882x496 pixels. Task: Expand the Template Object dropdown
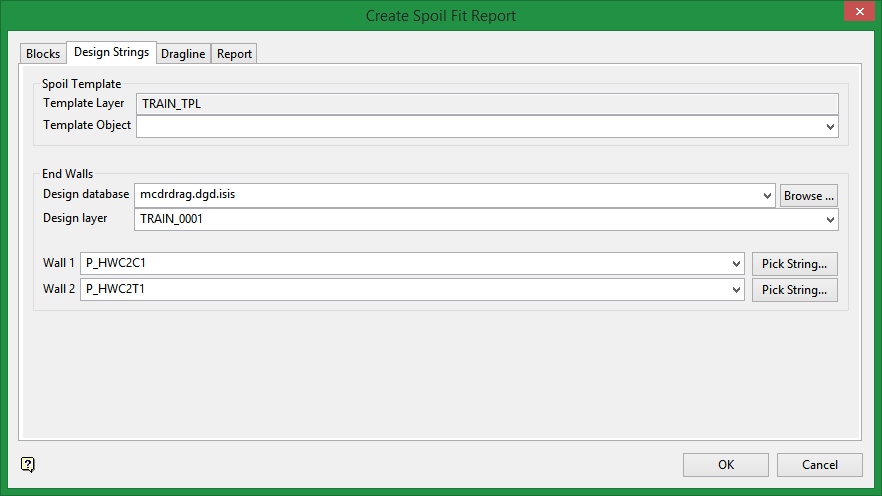click(x=830, y=127)
